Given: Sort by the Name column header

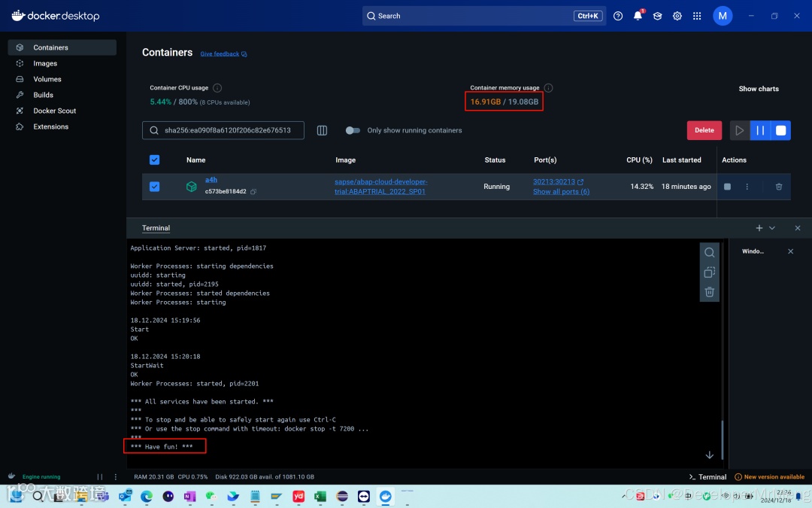Looking at the screenshot, I should (195, 160).
